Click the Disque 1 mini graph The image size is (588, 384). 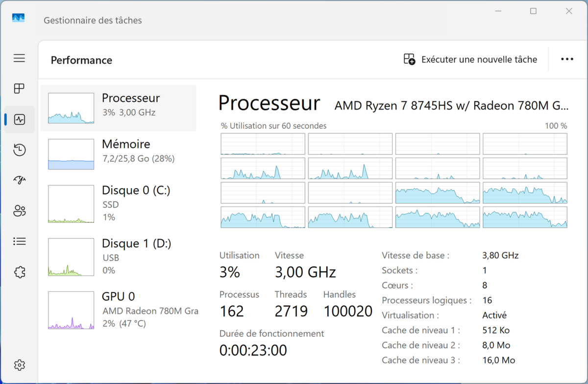[x=71, y=257]
